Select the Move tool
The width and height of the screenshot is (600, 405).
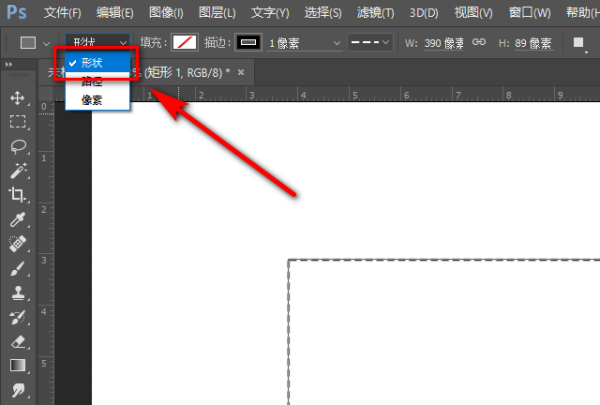[18, 98]
